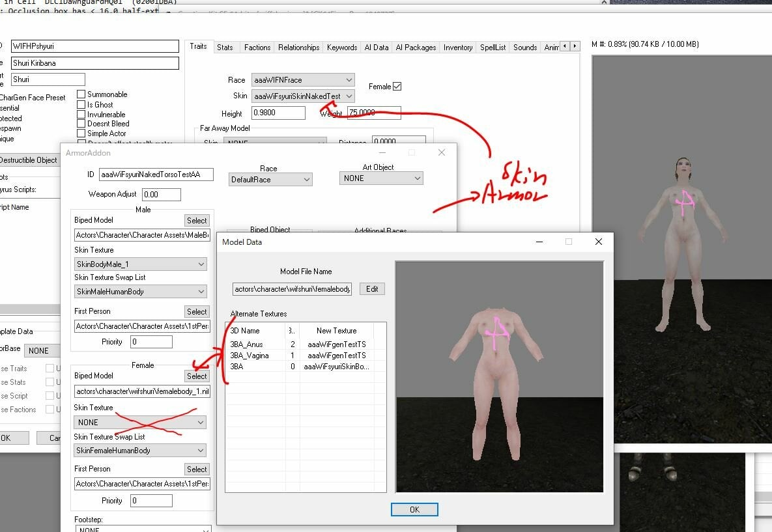The height and width of the screenshot is (532, 772).
Task: Click Select for male Biped Model
Action: click(x=197, y=221)
